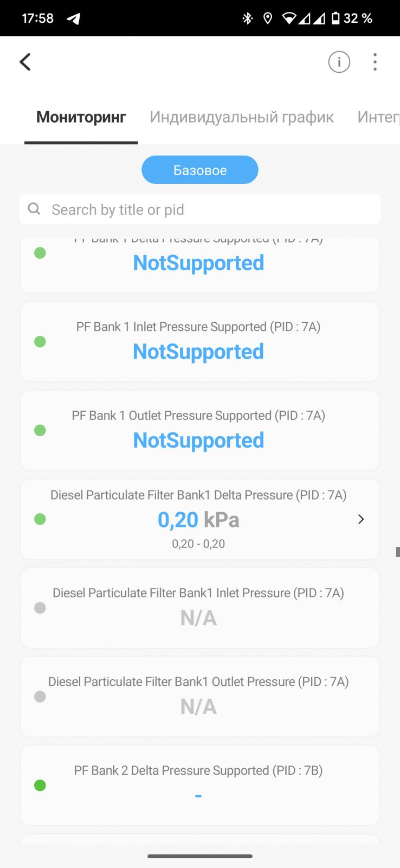Tap the battery icon in status bar
This screenshot has width=400, height=868.
pos(335,18)
